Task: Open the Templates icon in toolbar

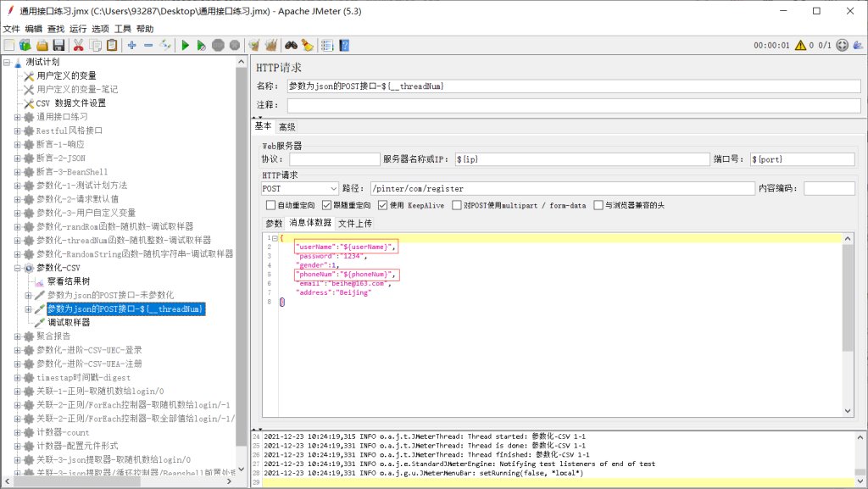Action: 25,46
